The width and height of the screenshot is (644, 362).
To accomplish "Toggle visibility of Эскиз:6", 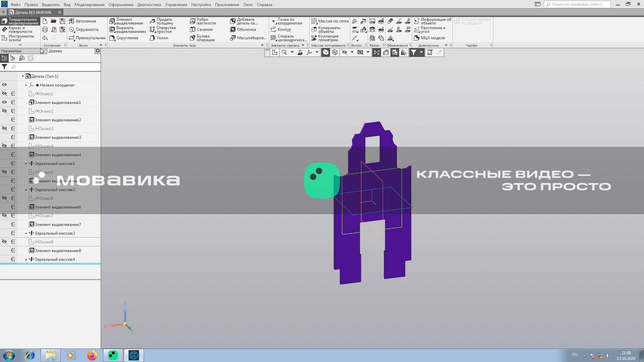I will [4, 198].
